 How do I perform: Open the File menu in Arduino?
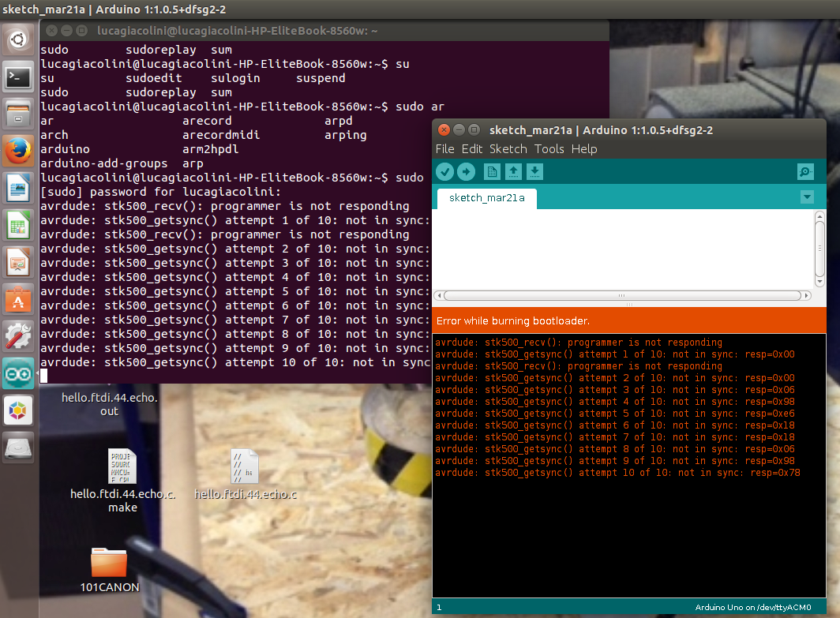444,149
